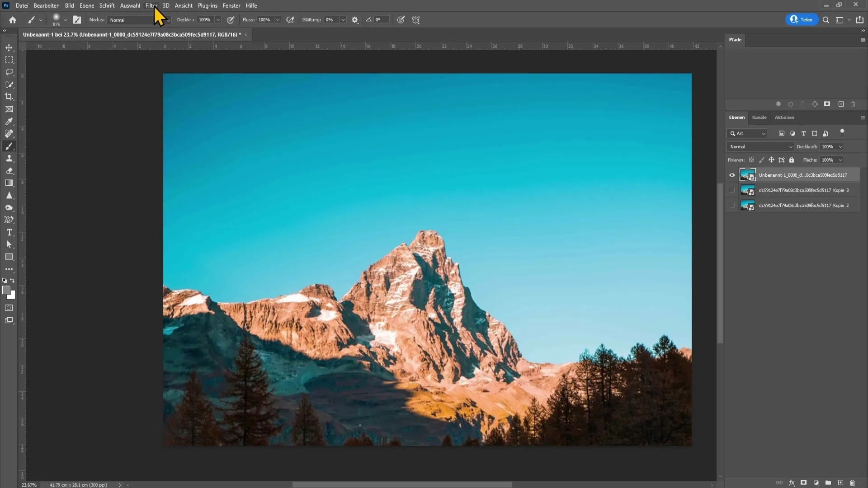Select the Crop tool
This screenshot has width=868, height=488.
pos(9,97)
